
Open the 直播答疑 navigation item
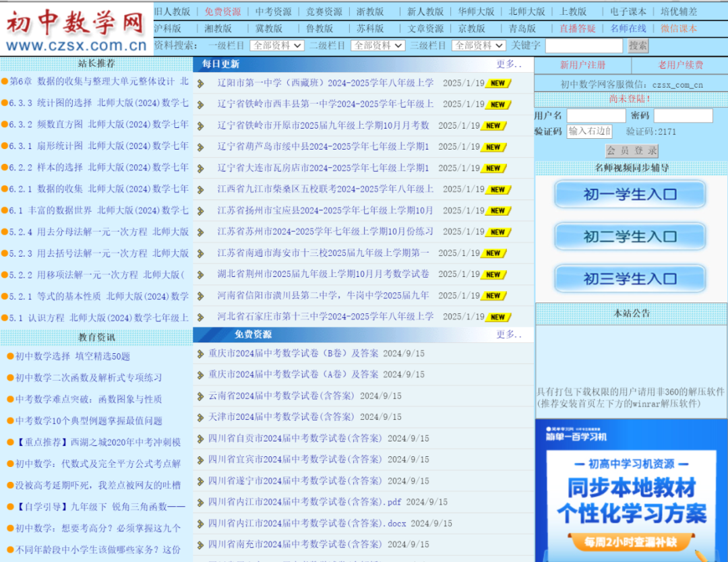pos(577,28)
